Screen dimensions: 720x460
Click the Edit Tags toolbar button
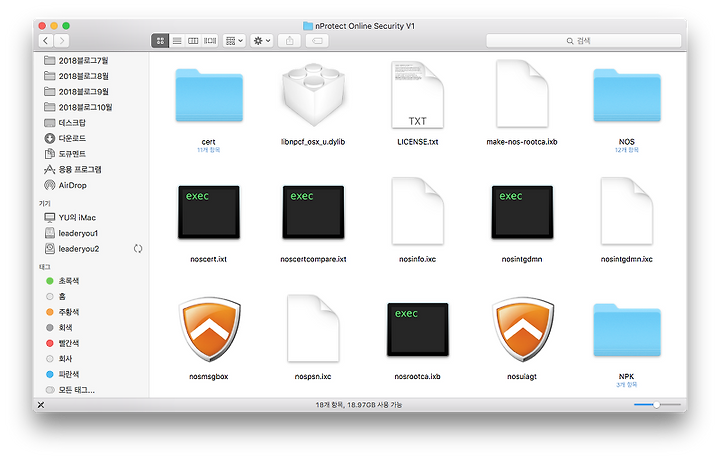317,41
